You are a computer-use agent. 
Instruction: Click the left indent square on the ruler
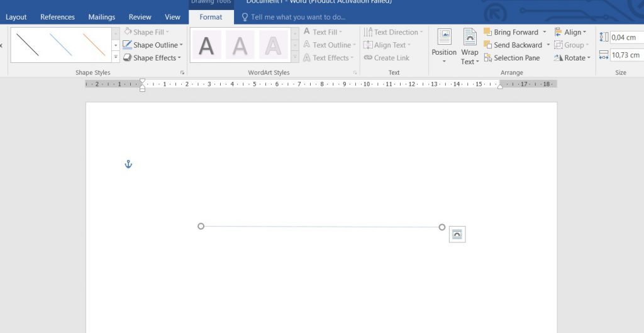point(142,89)
